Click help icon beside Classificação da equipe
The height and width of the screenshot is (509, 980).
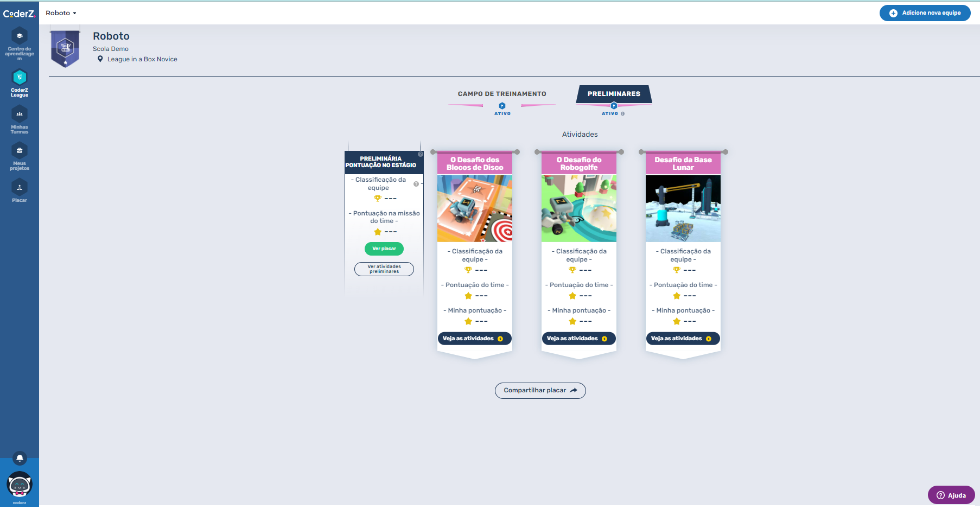pos(416,184)
